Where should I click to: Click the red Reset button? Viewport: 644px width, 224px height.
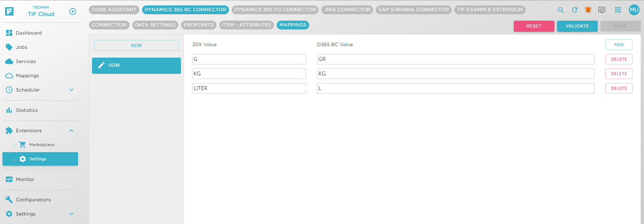point(534,26)
